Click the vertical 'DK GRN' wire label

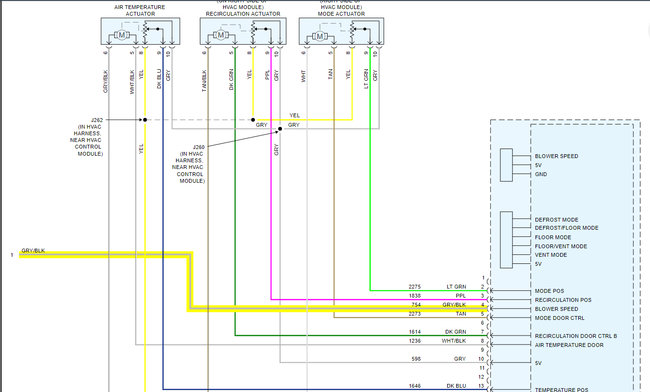231,79
